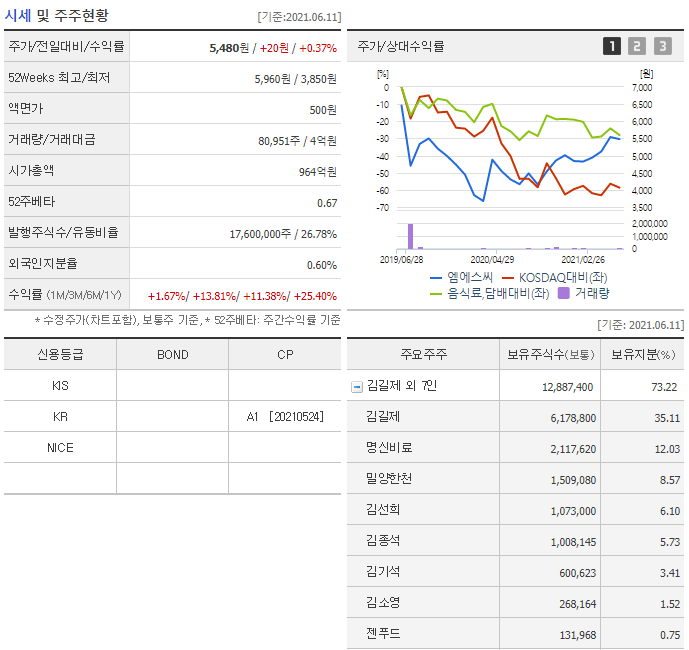
Task: Click the BOND column header
Action: [x=173, y=355]
